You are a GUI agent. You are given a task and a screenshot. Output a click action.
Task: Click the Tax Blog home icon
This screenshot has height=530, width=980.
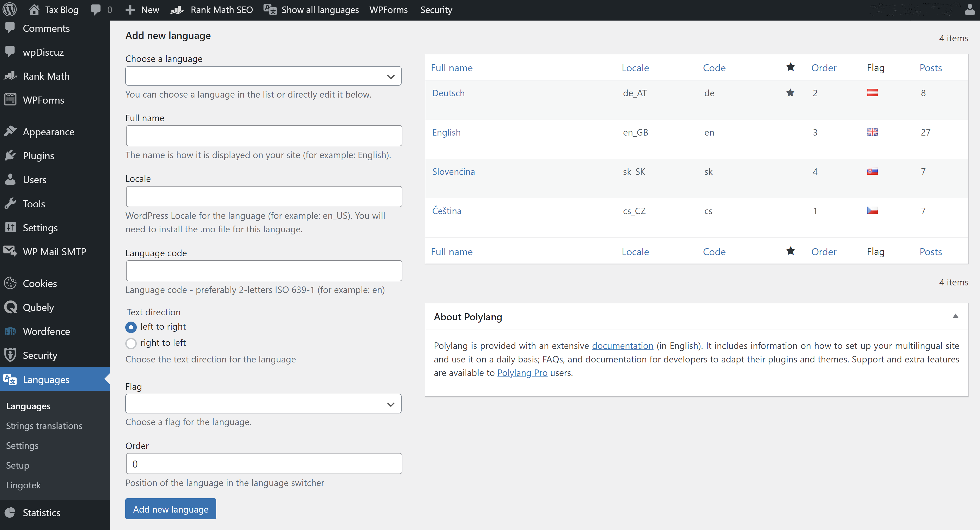coord(34,10)
